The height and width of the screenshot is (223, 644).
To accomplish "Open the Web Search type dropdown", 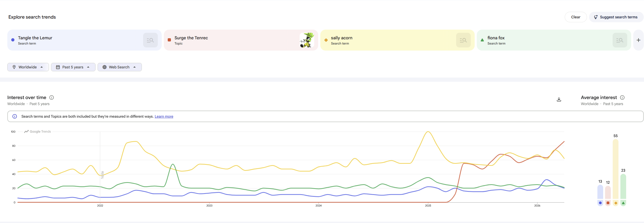I will 120,67.
